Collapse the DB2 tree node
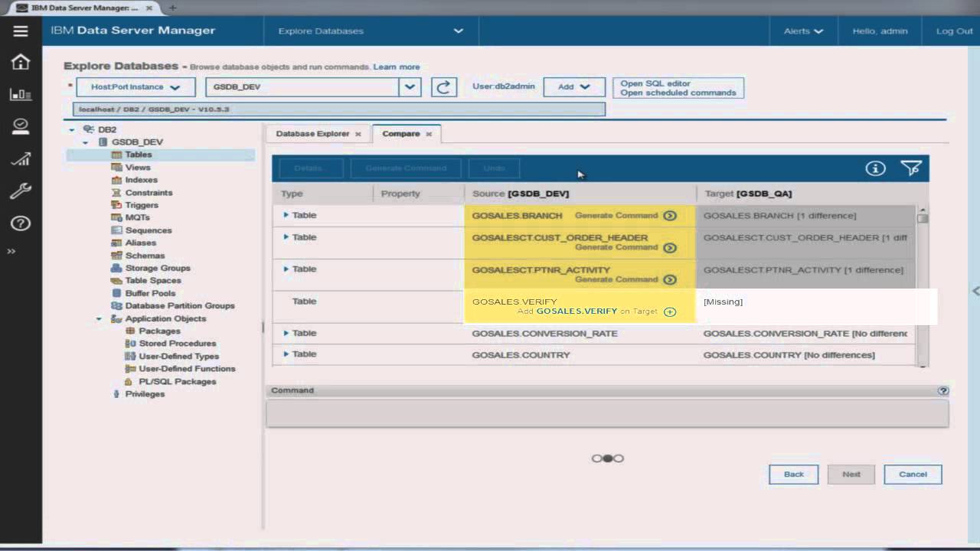This screenshot has height=551, width=980. click(x=72, y=130)
